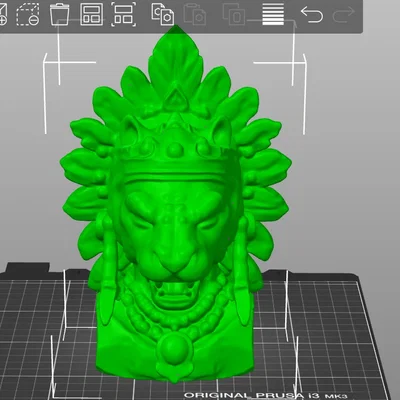Open Variable layer height editing icon
400x400 pixels.
[273, 14]
